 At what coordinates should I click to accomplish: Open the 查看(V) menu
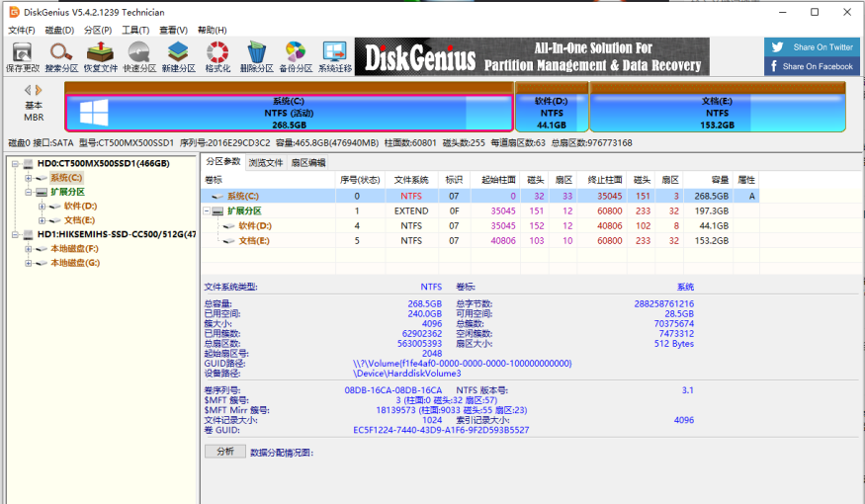[x=173, y=30]
